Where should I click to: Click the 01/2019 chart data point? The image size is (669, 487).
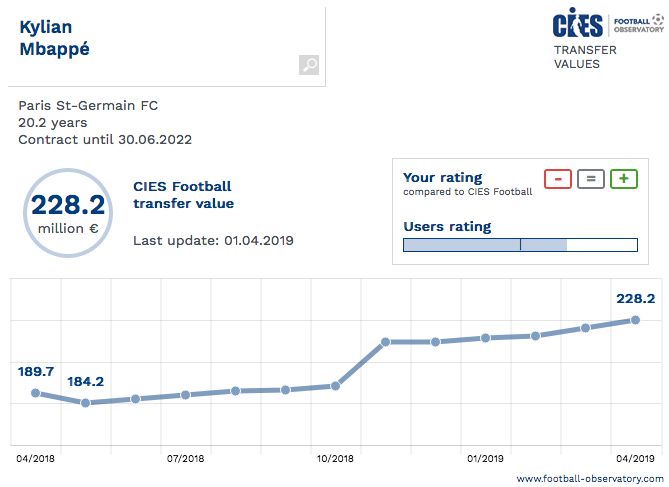(485, 338)
